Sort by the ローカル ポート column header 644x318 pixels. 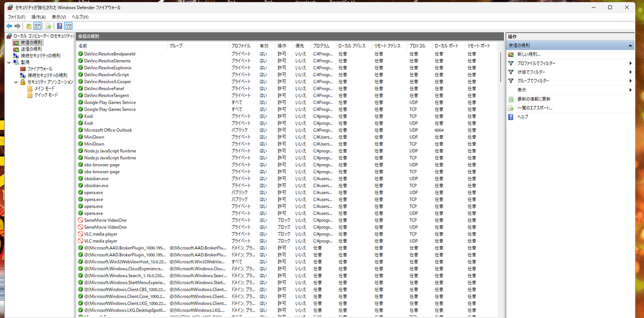pos(448,46)
